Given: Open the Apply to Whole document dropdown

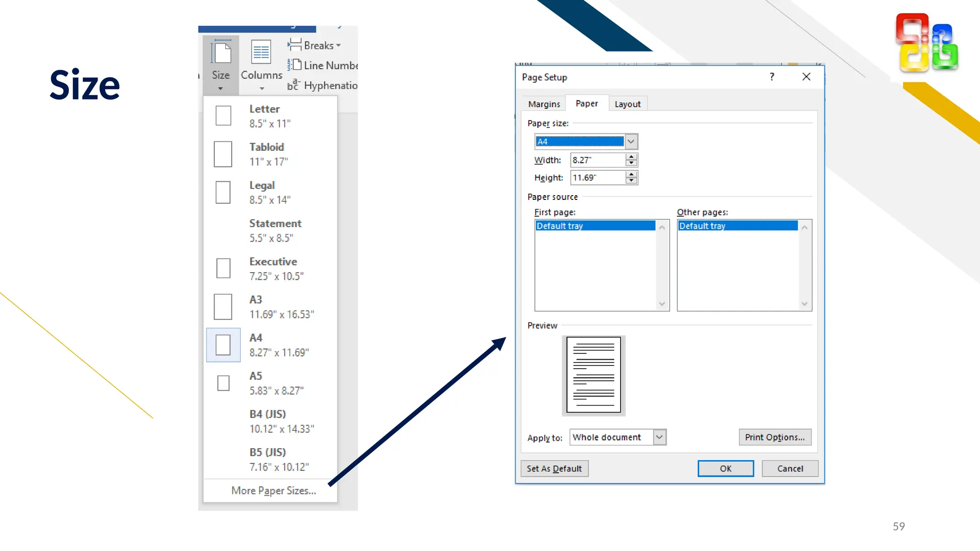Looking at the screenshot, I should [659, 437].
